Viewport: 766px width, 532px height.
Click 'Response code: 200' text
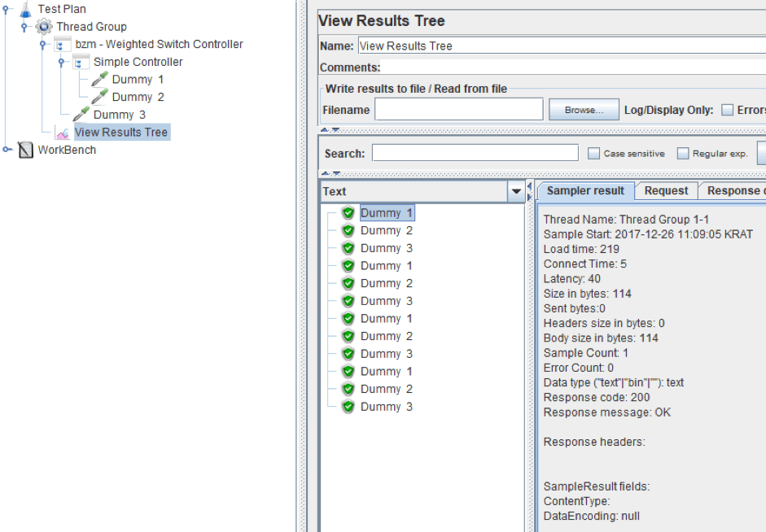click(597, 397)
